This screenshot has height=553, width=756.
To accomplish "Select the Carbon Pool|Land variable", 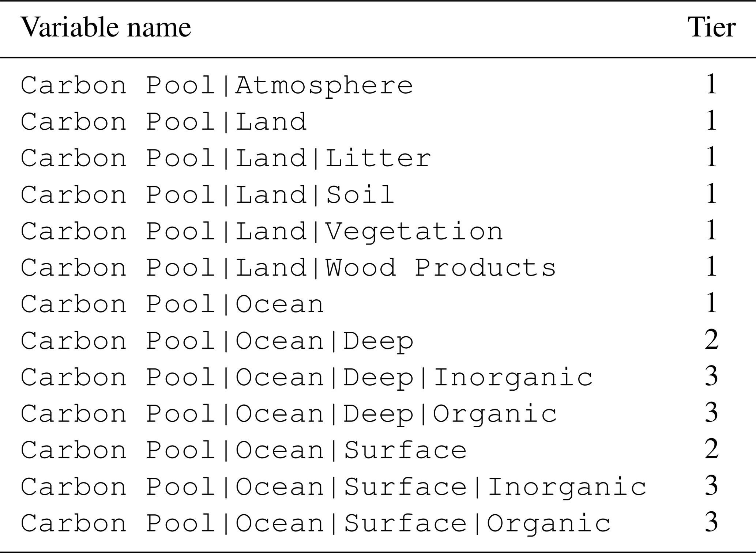I will [163, 122].
